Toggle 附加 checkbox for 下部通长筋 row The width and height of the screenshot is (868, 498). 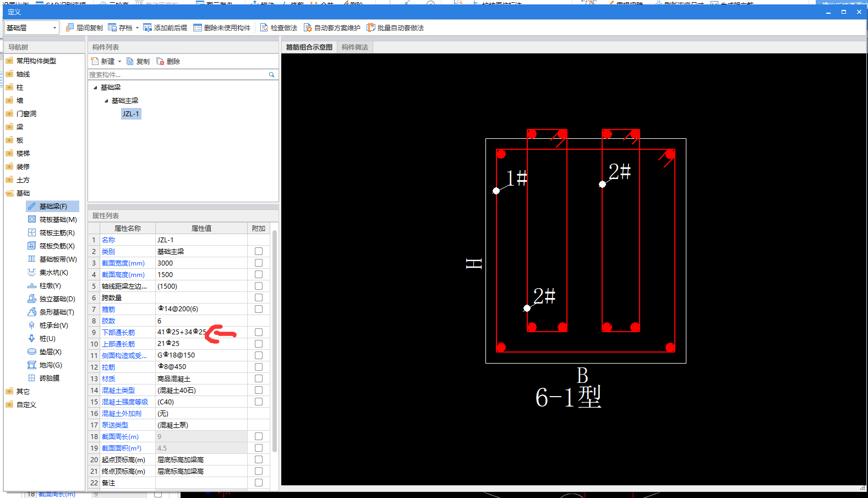[x=259, y=332]
